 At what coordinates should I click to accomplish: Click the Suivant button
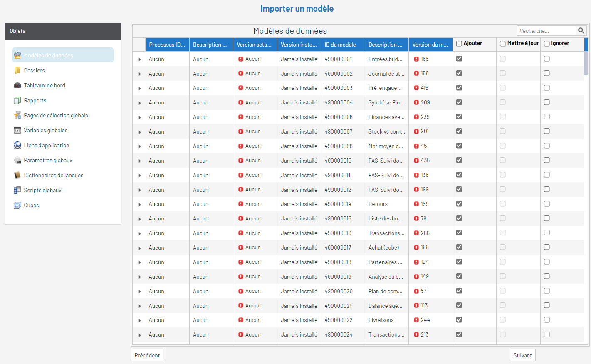522,355
